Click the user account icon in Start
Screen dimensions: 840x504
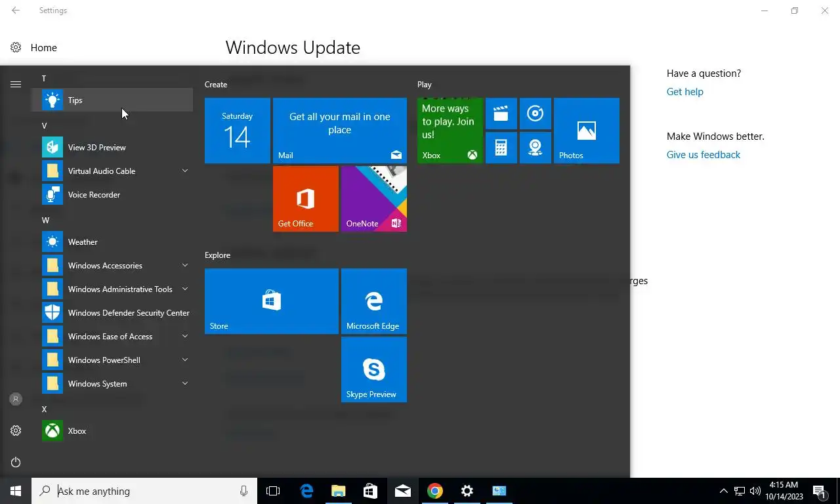16,399
